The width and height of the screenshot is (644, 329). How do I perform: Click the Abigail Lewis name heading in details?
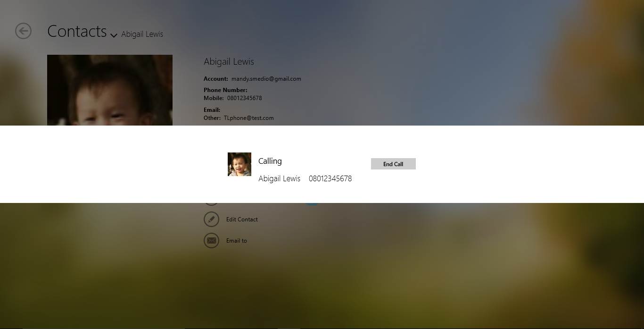coord(229,62)
